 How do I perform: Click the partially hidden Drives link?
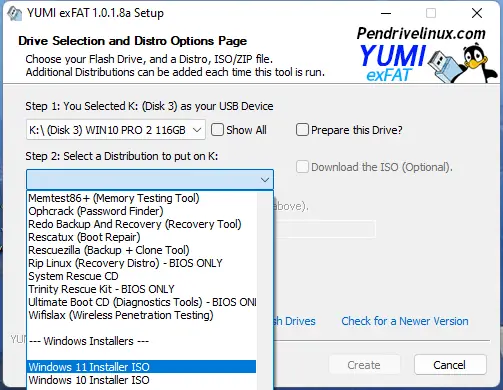pyautogui.click(x=295, y=321)
